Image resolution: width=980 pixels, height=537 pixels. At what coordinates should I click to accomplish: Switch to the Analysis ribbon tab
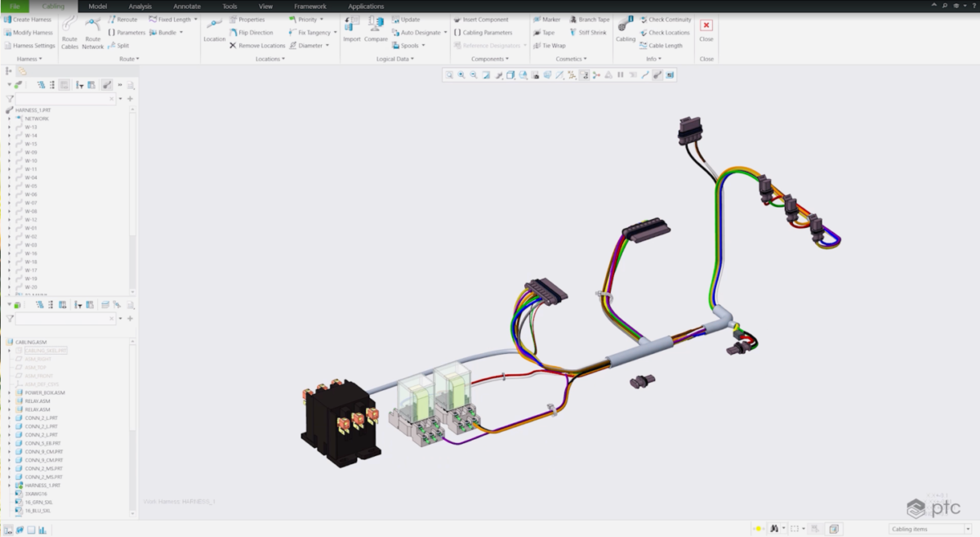point(140,6)
